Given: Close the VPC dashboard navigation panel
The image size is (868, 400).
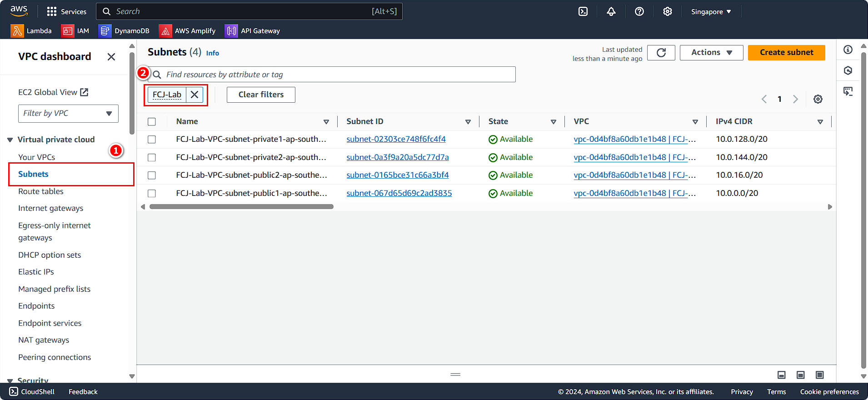Looking at the screenshot, I should [111, 57].
